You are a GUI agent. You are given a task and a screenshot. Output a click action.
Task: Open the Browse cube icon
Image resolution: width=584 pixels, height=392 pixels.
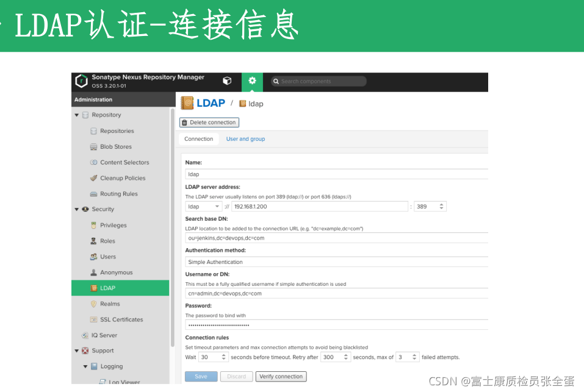[x=227, y=80]
